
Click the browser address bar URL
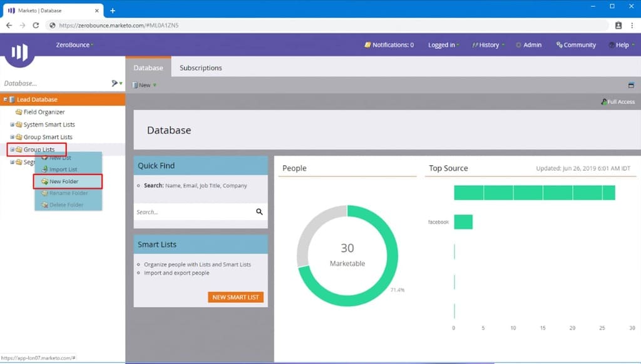[x=118, y=25]
